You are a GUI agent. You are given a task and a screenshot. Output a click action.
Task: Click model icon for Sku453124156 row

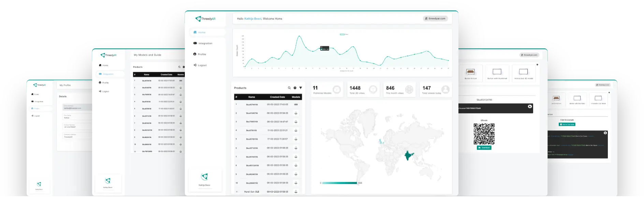[296, 165]
